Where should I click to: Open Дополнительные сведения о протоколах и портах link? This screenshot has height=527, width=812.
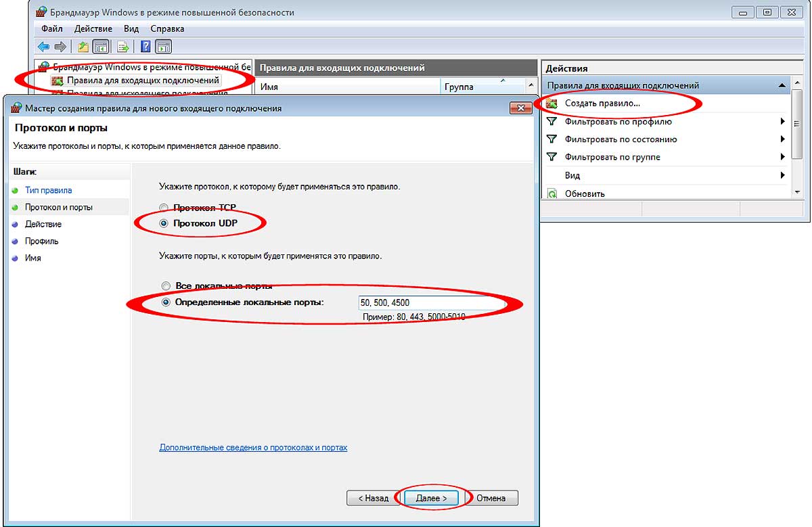tap(253, 448)
